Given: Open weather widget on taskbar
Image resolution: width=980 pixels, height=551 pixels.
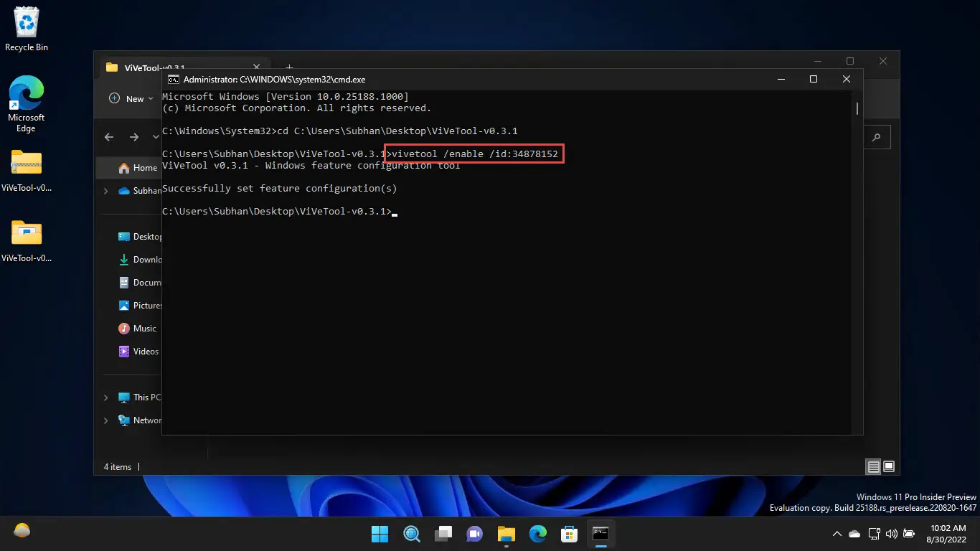Looking at the screenshot, I should pyautogui.click(x=22, y=532).
